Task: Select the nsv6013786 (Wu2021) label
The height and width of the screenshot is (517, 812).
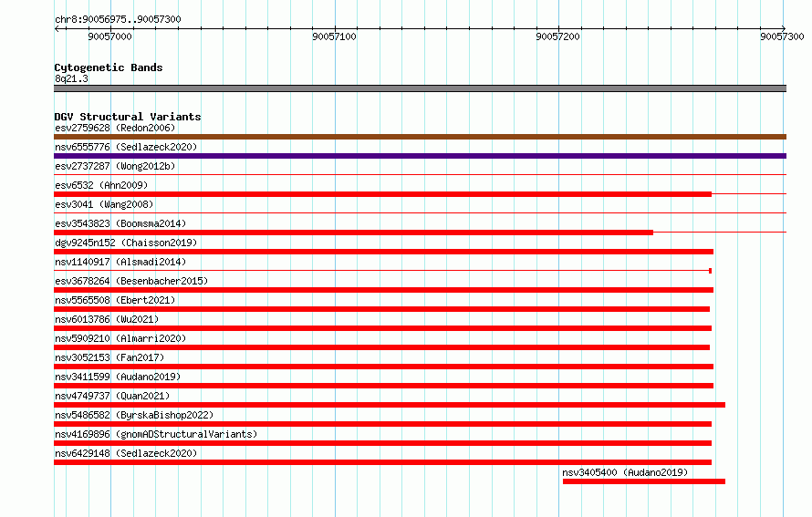Action: click(107, 319)
